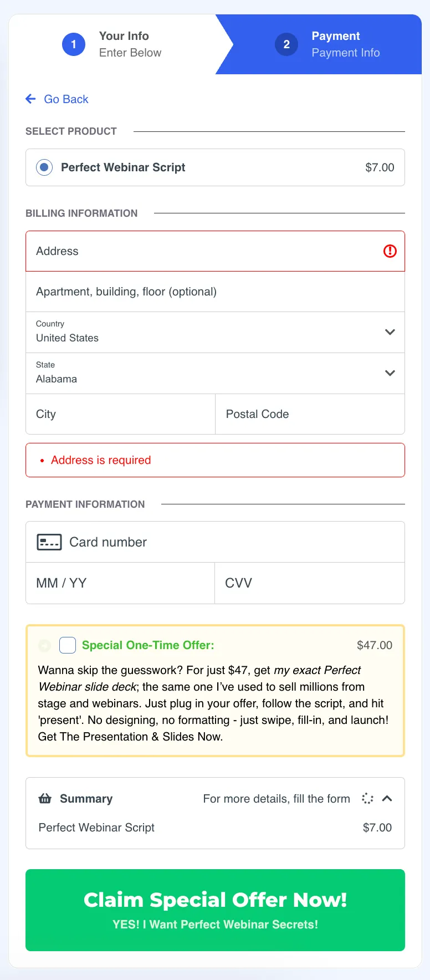This screenshot has height=980, width=430.
Task: Open the Country dropdown
Action: [x=215, y=333]
